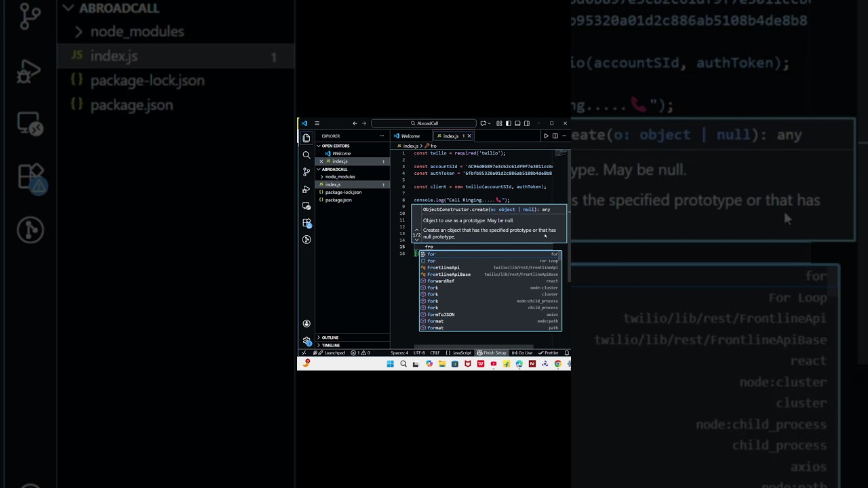Viewport: 868px width, 488px height.
Task: Open the Accounts icon in activity bar
Action: coord(307,324)
